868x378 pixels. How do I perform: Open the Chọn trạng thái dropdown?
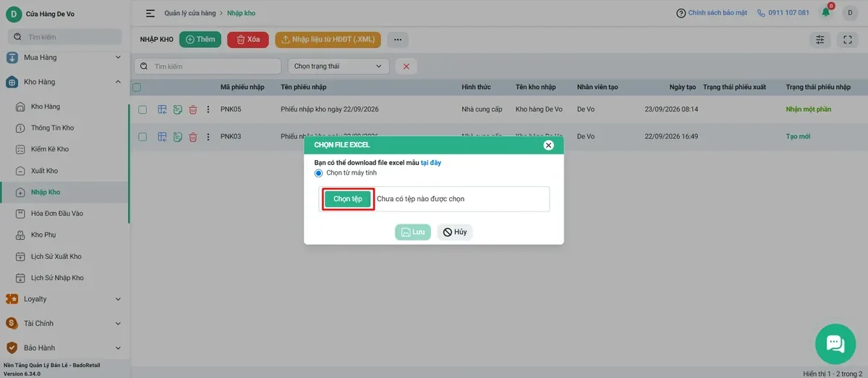pyautogui.click(x=339, y=66)
